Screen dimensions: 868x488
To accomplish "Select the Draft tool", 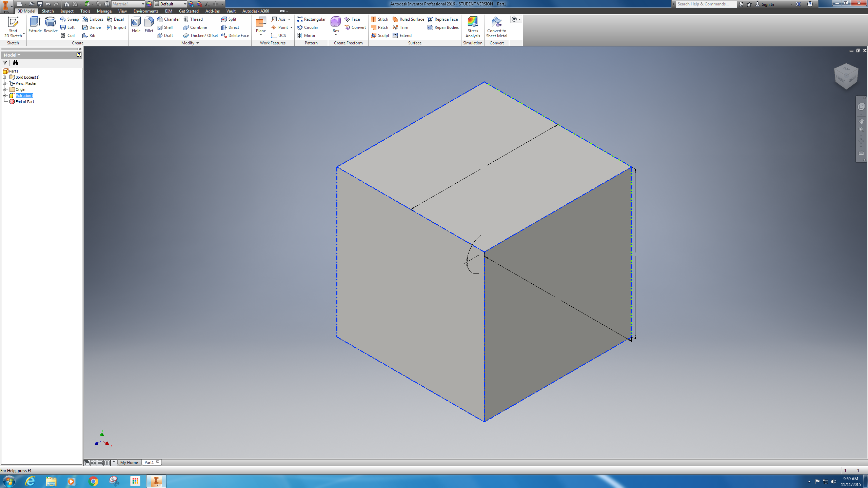I will (x=165, y=36).
